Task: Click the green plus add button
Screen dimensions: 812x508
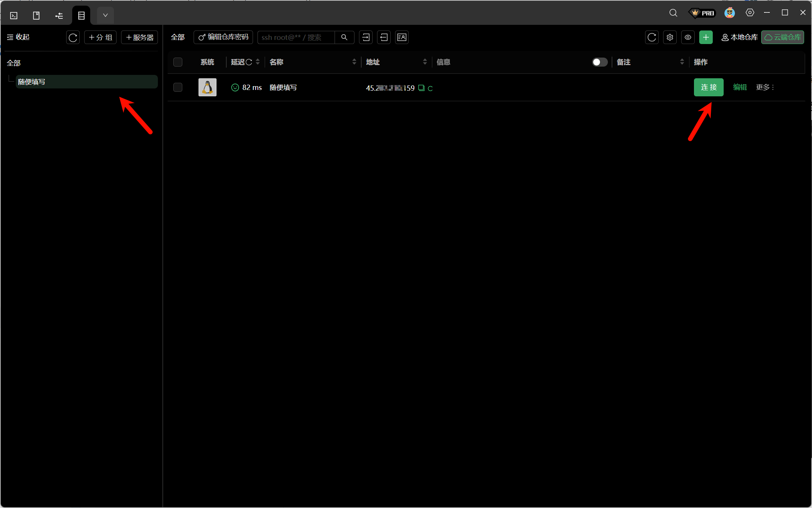Action: click(x=706, y=37)
